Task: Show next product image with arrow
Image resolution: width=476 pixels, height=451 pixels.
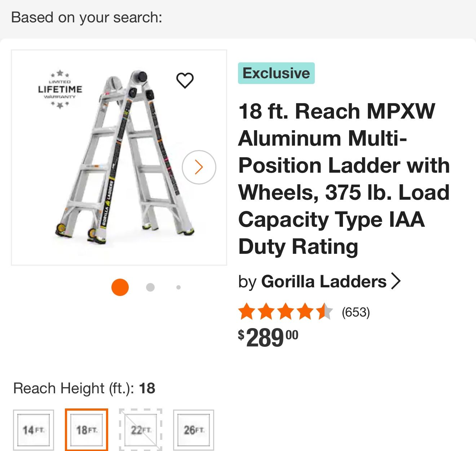Action: point(199,167)
